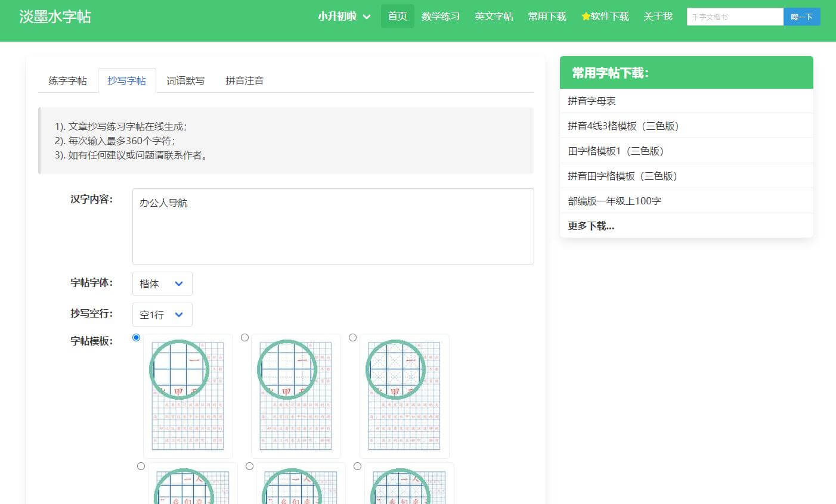Screen dimensions: 836x504
Task: Open the 拼音字母表 download link
Action: [593, 101]
